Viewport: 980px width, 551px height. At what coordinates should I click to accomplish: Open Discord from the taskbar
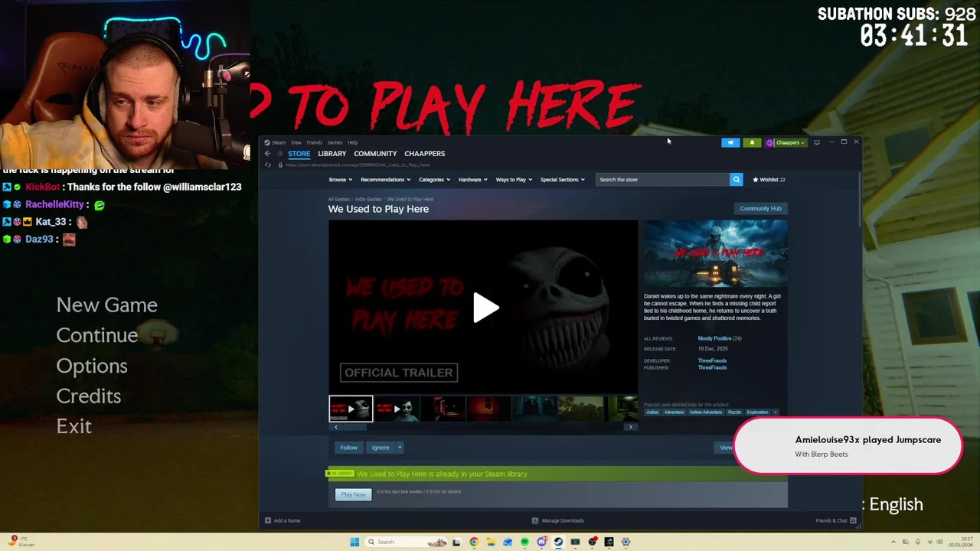[x=541, y=542]
